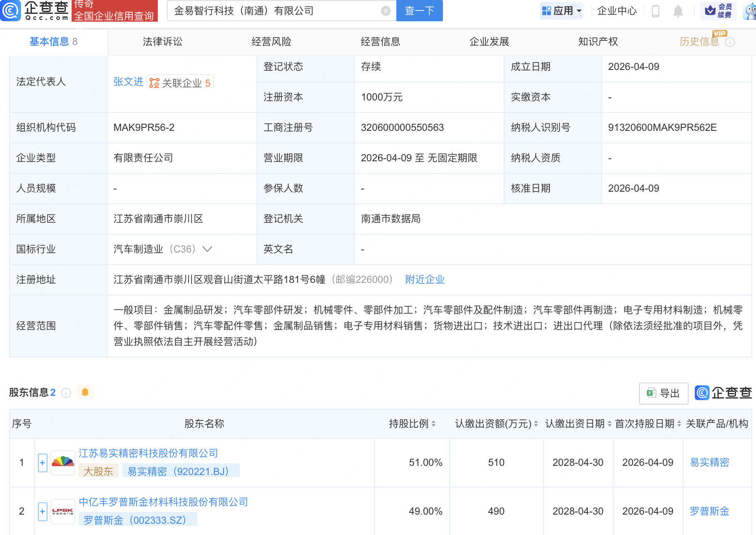Click the 江苏易实精密 company logo thumbnail
This screenshot has height=535, width=756.
pos(63,462)
